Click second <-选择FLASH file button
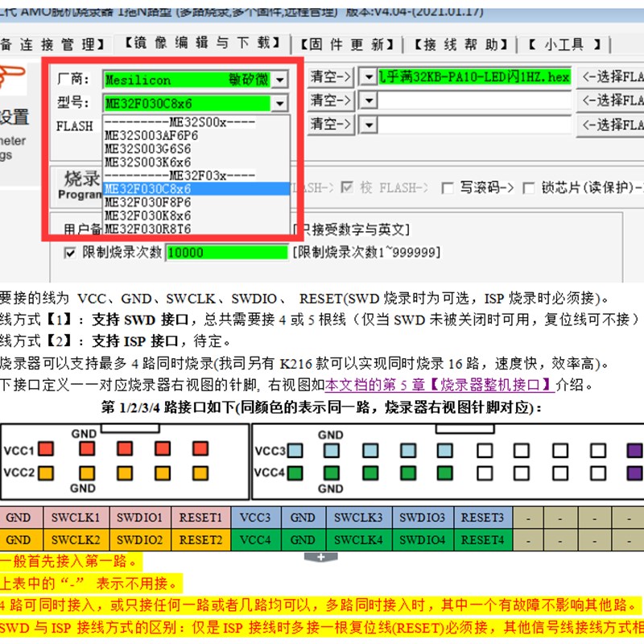Viewport: 644px width, 644px height. coord(611,101)
